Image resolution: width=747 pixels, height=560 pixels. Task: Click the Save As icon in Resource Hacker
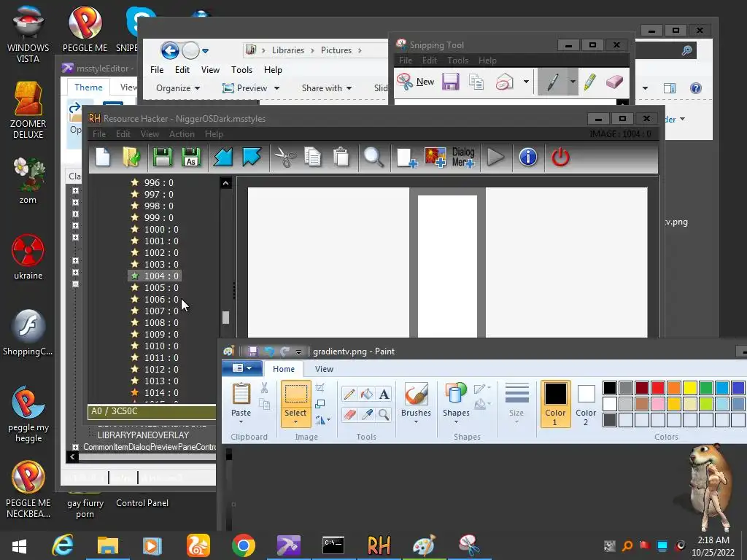coord(191,157)
